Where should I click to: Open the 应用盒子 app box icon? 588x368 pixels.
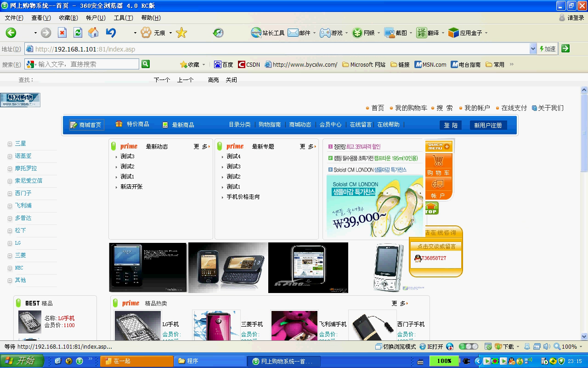click(465, 33)
